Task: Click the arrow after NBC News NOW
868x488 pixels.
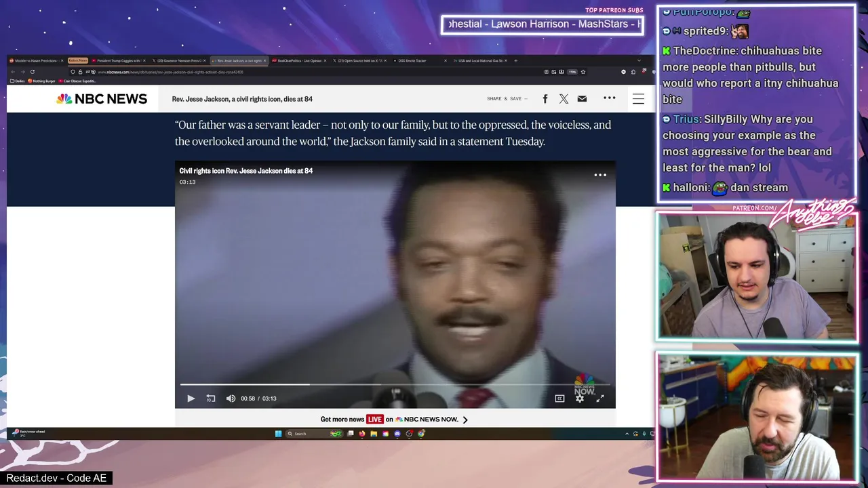Action: [x=465, y=420]
